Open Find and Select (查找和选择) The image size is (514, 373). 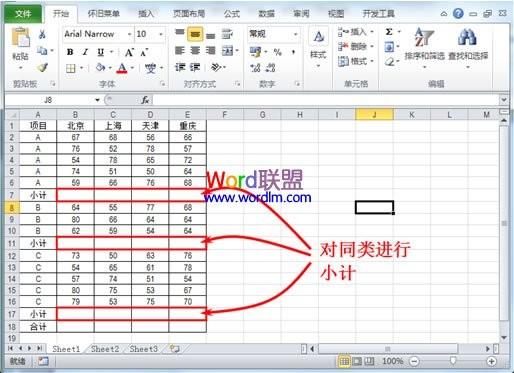[x=467, y=48]
